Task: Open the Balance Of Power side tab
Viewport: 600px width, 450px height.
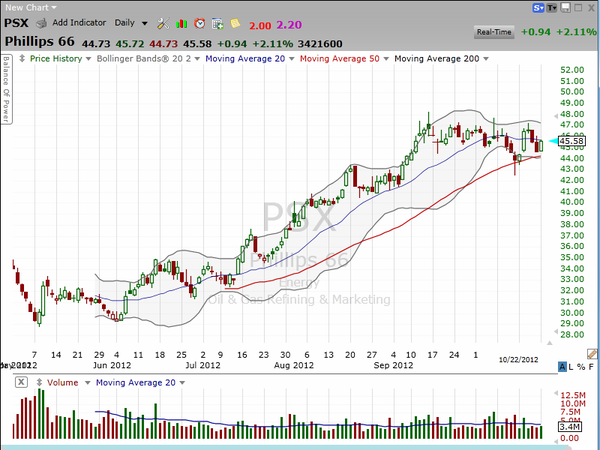Action: coord(6,90)
